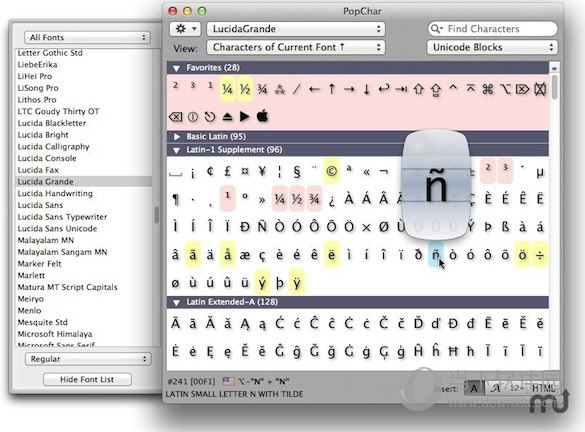Choose the Caps Lock symbol in Favorites
Screen dimensions: 585x432
[436, 90]
